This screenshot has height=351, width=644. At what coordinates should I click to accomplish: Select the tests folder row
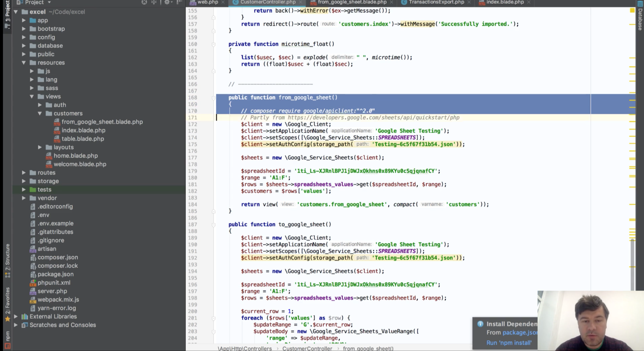point(99,190)
